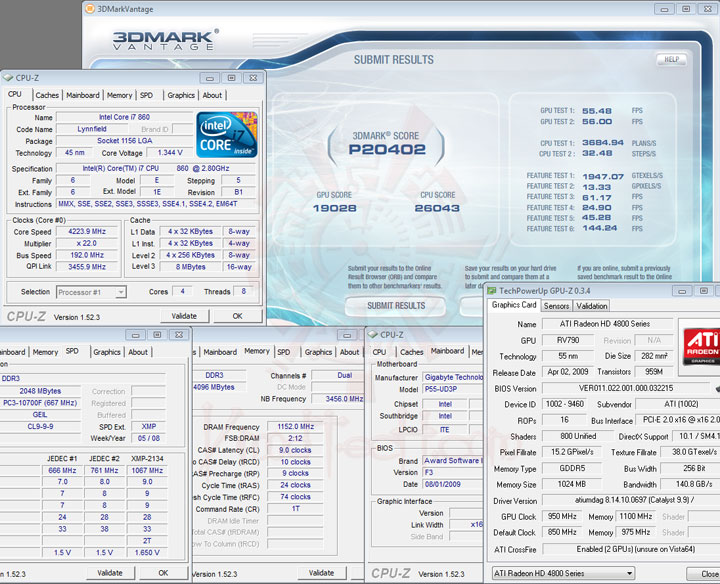720x584 pixels.
Task: Click OK in SPD CPU-Z window
Action: pyautogui.click(x=163, y=573)
